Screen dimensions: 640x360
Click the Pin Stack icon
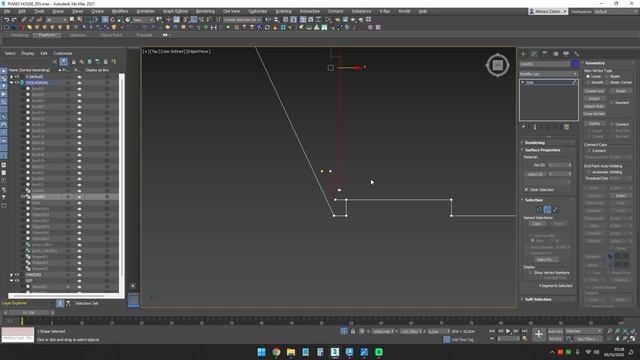click(524, 127)
